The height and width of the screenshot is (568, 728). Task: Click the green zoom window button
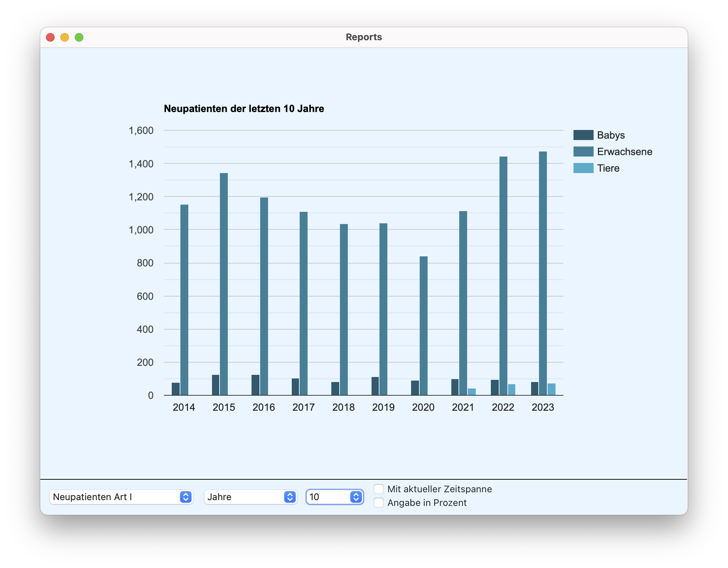click(x=79, y=37)
